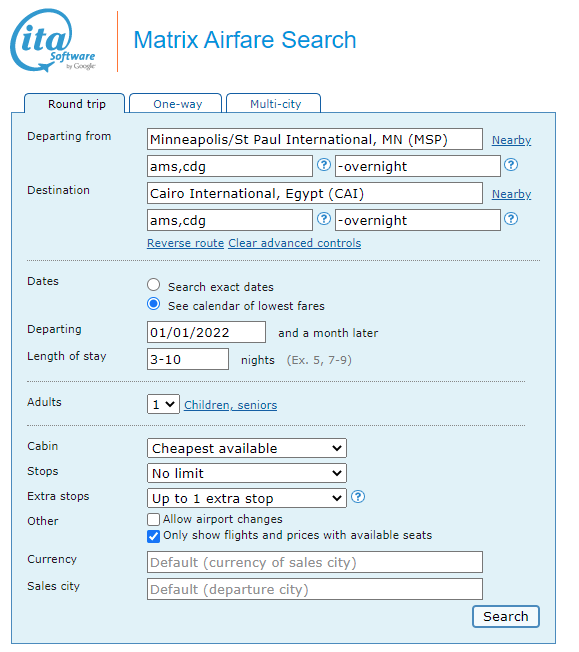Click the ITA Software logo
Viewport: 579px width, 652px height.
click(x=53, y=40)
